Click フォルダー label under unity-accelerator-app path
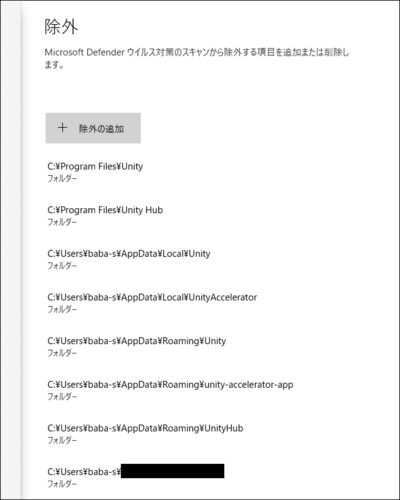Image resolution: width=400 pixels, height=500 pixels. pyautogui.click(x=62, y=397)
